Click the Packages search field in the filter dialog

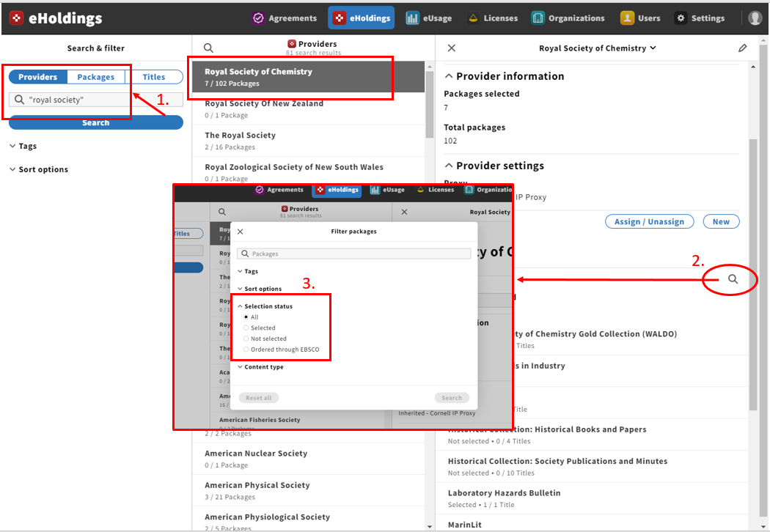pyautogui.click(x=353, y=254)
